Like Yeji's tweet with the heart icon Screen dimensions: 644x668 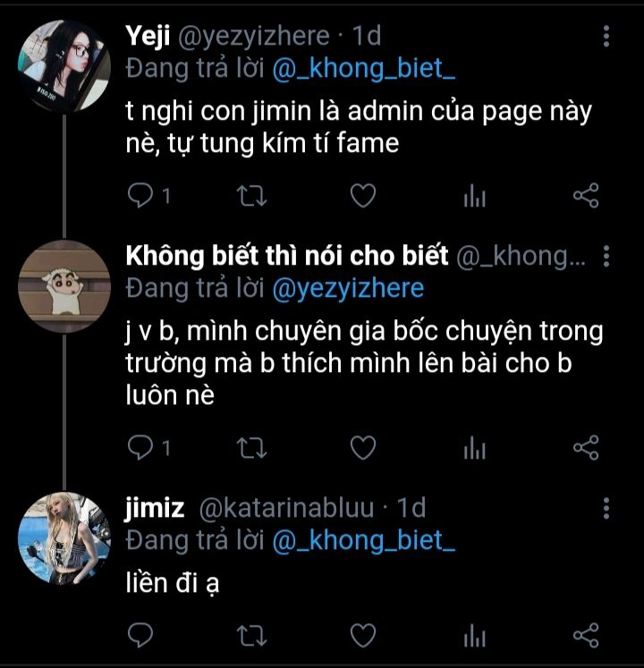point(361,197)
